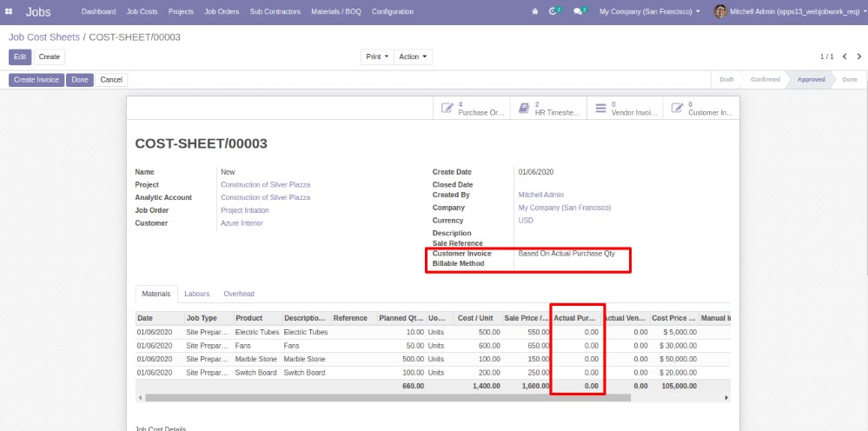
Task: Click the horizontal scrollbar under materials table
Action: [x=387, y=397]
